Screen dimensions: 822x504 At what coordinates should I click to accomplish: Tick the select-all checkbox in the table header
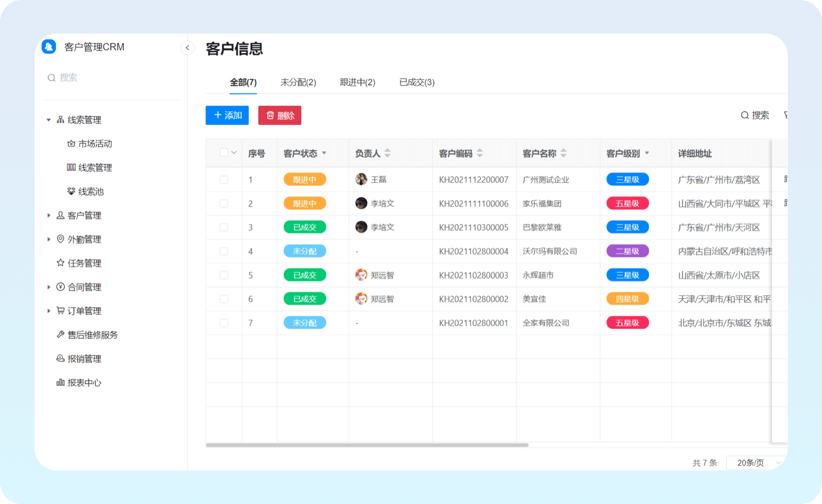(224, 153)
